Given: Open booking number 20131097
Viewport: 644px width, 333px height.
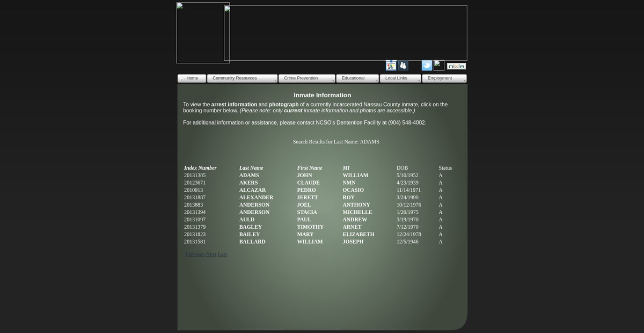Looking at the screenshot, I should [x=195, y=220].
